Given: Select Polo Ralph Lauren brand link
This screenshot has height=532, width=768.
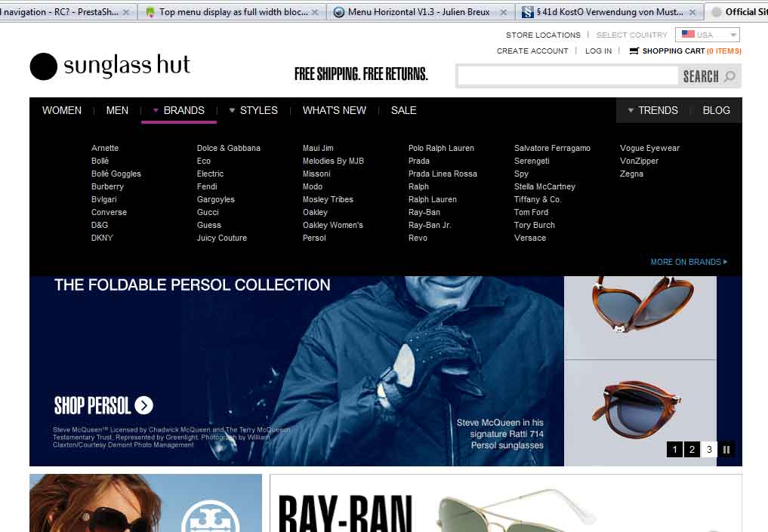Looking at the screenshot, I should pos(441,149).
